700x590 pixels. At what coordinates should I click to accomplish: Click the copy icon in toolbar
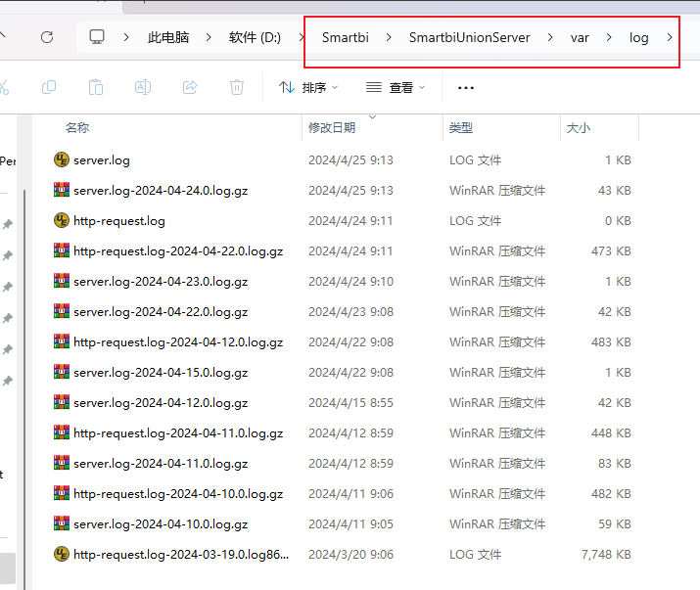(x=49, y=87)
